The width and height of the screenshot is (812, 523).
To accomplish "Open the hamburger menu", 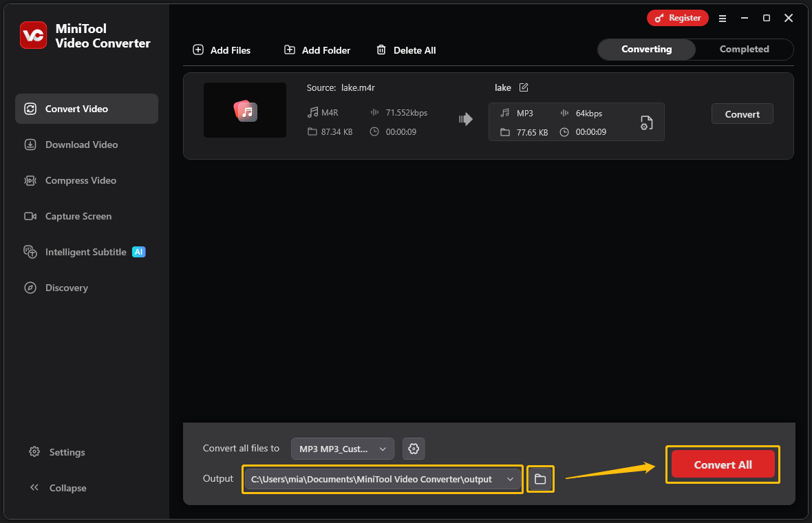I will [x=722, y=19].
